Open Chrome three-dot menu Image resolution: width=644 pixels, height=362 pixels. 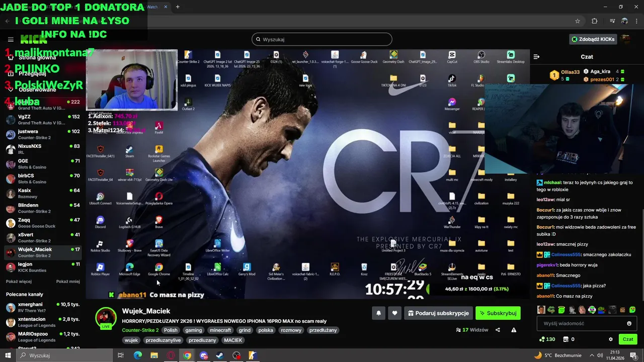click(637, 21)
